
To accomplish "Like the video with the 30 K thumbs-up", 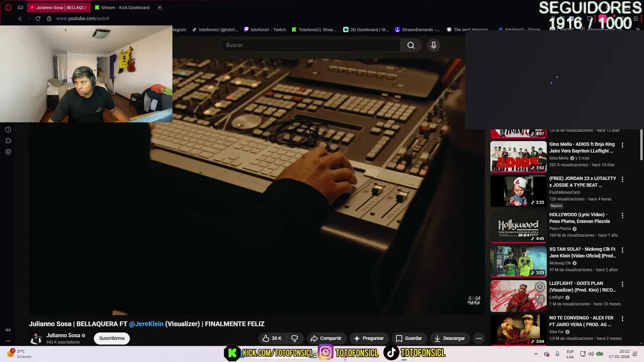I will [x=272, y=338].
